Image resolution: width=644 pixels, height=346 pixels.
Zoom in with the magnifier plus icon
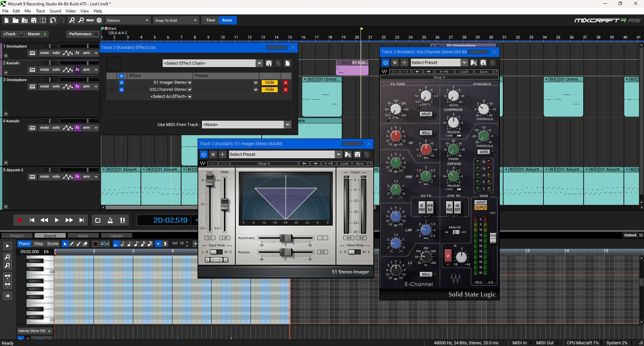pyautogui.click(x=72, y=20)
